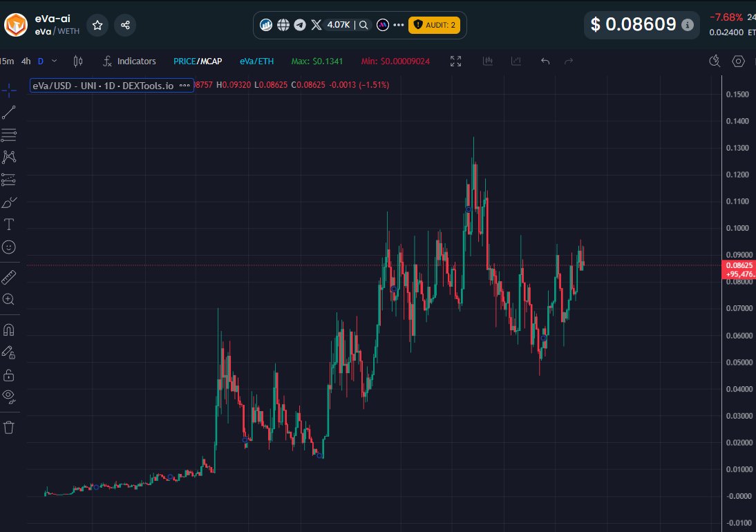The width and height of the screenshot is (756, 532).
Task: Open the emoji sticker tool
Action: pyautogui.click(x=9, y=247)
